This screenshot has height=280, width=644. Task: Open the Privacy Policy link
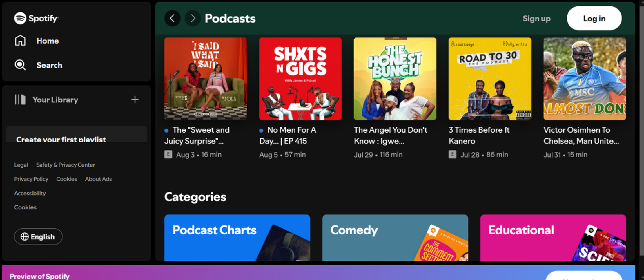[31, 179]
